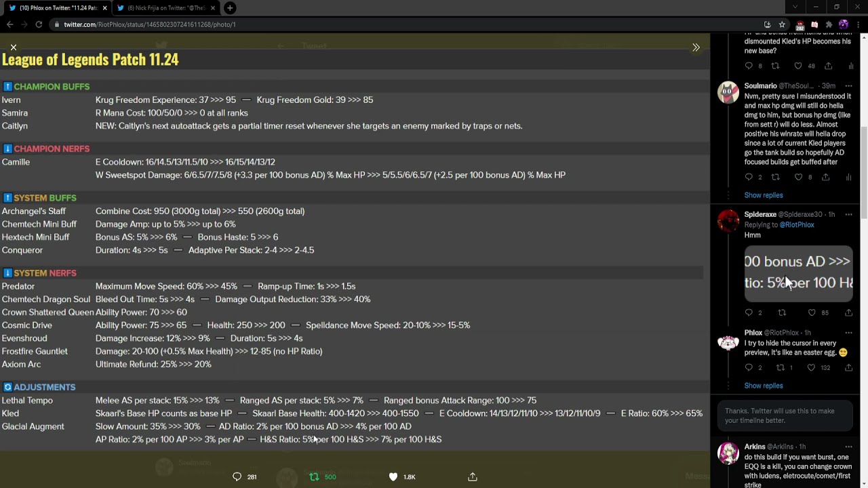Share the patch preview photo
Image resolution: width=868 pixels, height=488 pixels.
pyautogui.click(x=473, y=476)
